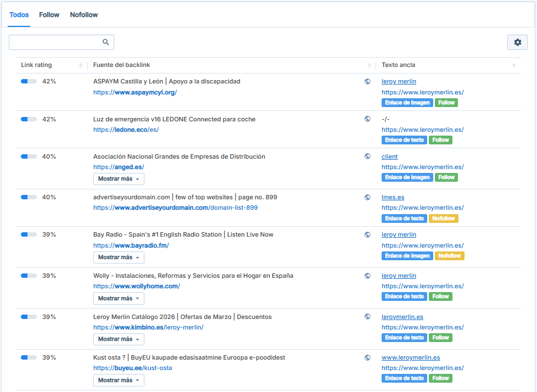Click the 42% Link rating progress bar
Viewport: 537px width, 392px height.
tap(28, 81)
